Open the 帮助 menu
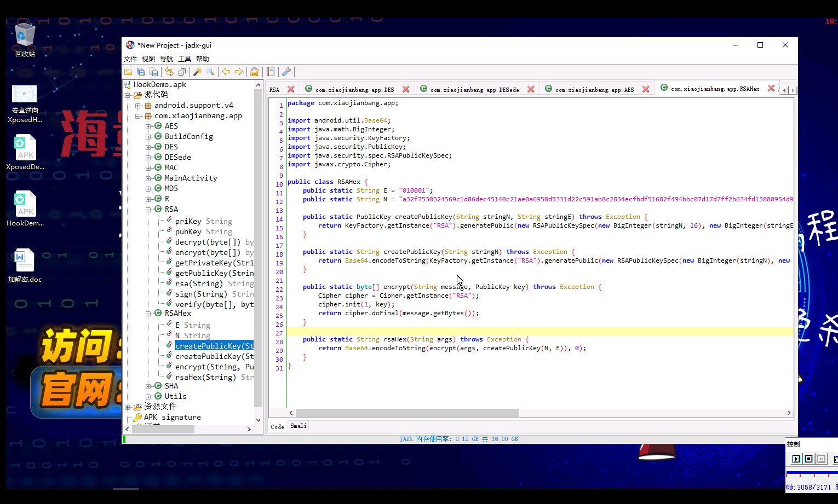The width and height of the screenshot is (838, 504). point(203,59)
